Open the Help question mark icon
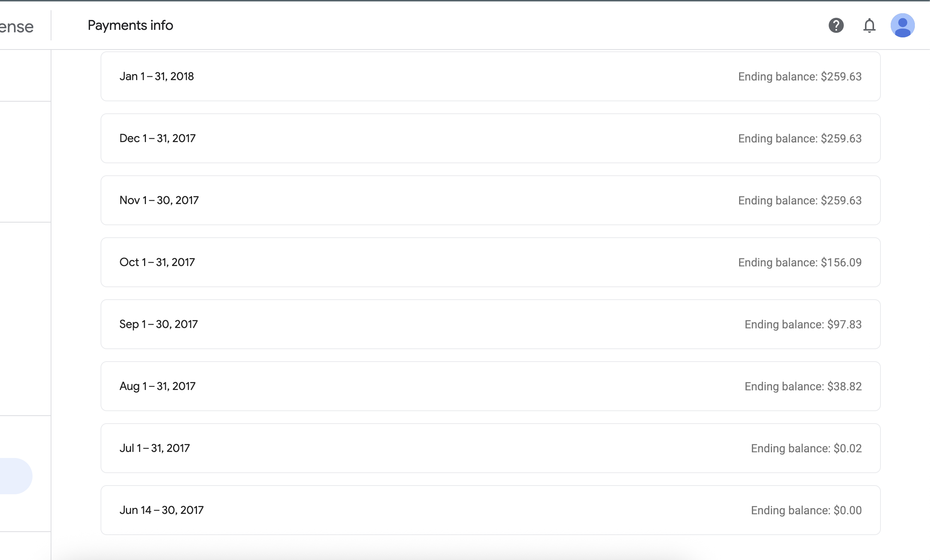 click(x=836, y=25)
